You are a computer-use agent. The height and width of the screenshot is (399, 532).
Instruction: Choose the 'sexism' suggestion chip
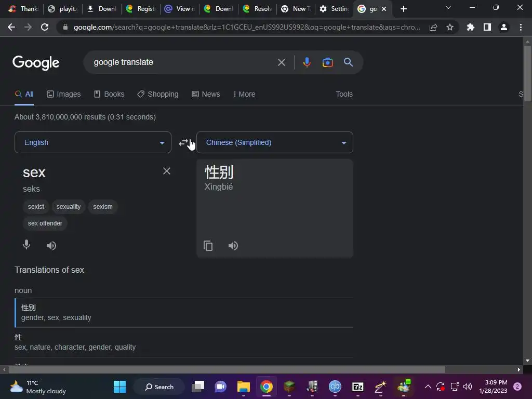point(103,207)
